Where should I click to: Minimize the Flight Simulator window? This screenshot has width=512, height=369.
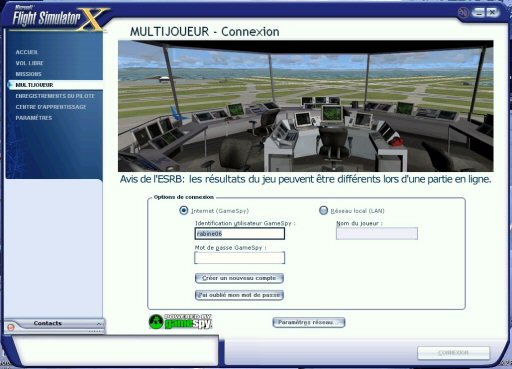[x=479, y=13]
